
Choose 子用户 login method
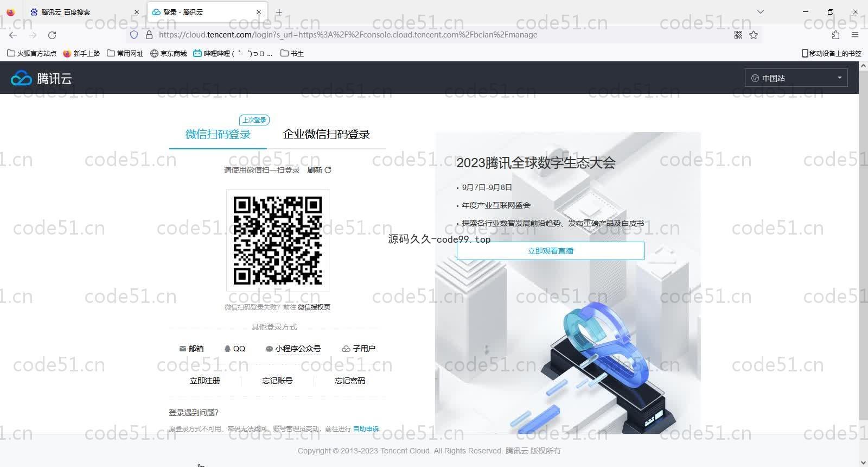point(359,349)
